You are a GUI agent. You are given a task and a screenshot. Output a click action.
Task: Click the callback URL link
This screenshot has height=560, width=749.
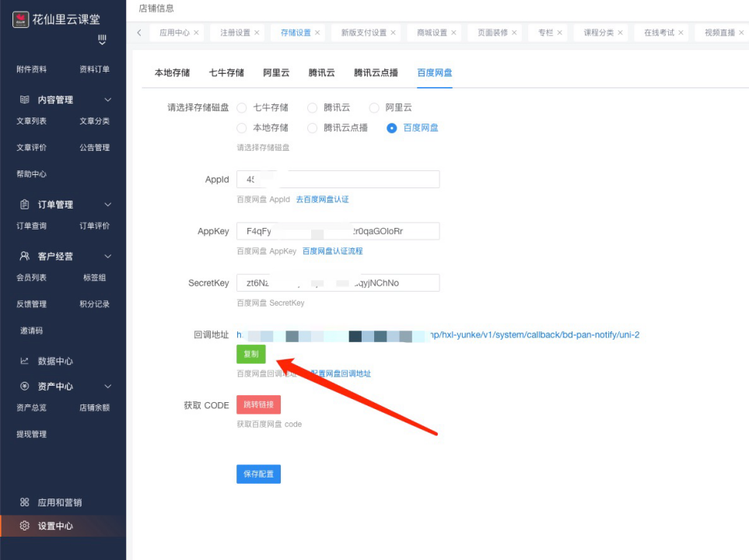click(438, 335)
